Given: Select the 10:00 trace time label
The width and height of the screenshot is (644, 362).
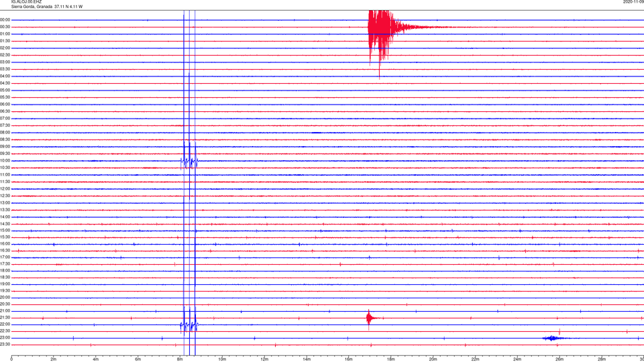Looking at the screenshot, I should tap(5, 160).
